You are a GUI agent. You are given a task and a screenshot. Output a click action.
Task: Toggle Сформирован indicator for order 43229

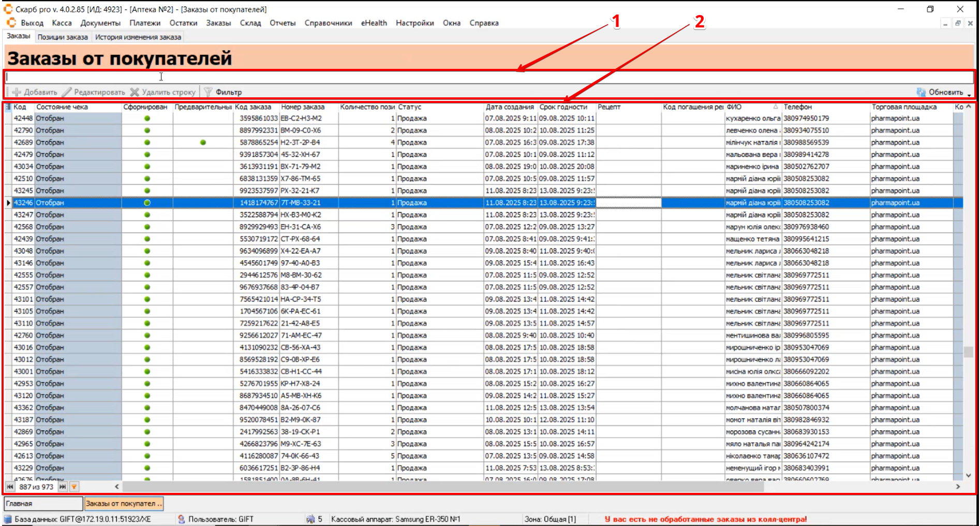147,468
